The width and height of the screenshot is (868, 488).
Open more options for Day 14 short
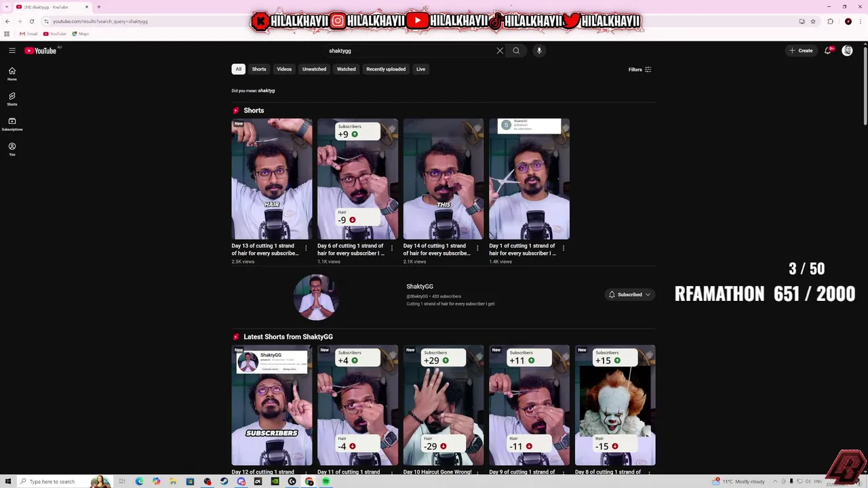coord(477,248)
